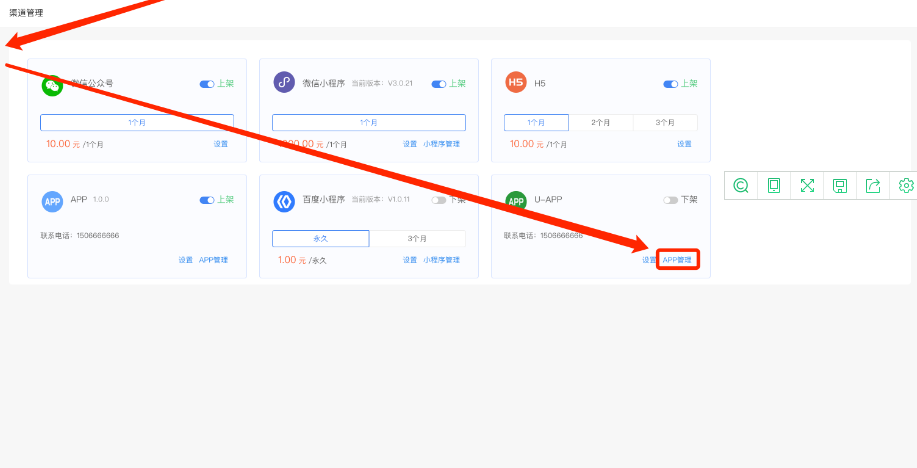Screen dimensions: 917x468
Task: Choose the 永久 option in 百度小程序 card
Action: click(321, 239)
